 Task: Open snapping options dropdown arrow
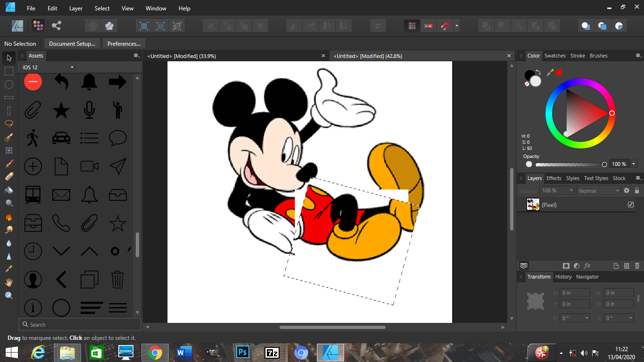pos(456,26)
